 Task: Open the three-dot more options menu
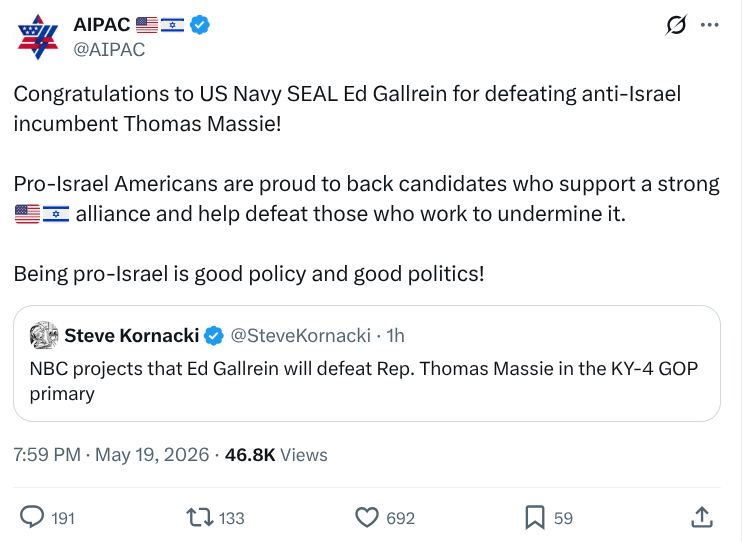pos(709,25)
